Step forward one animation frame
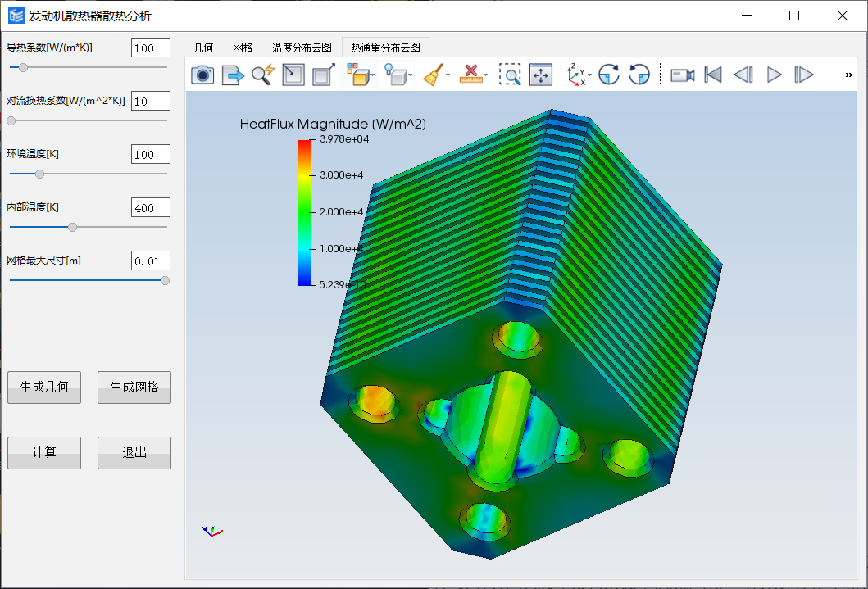868x589 pixels. pyautogui.click(x=804, y=75)
